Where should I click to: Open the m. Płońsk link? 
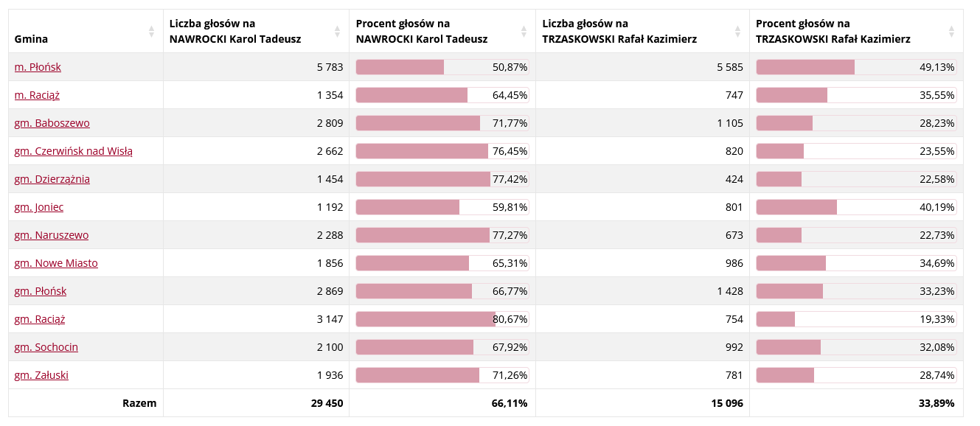click(x=38, y=67)
